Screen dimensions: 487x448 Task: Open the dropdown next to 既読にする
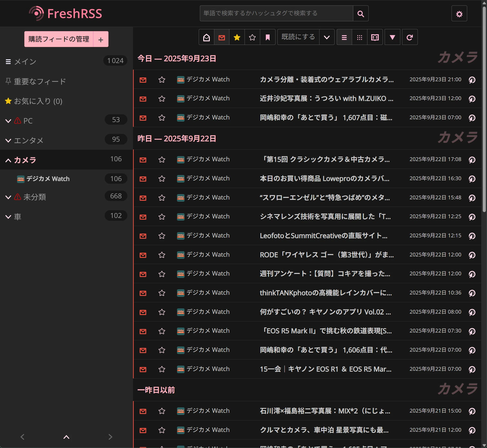coord(327,37)
